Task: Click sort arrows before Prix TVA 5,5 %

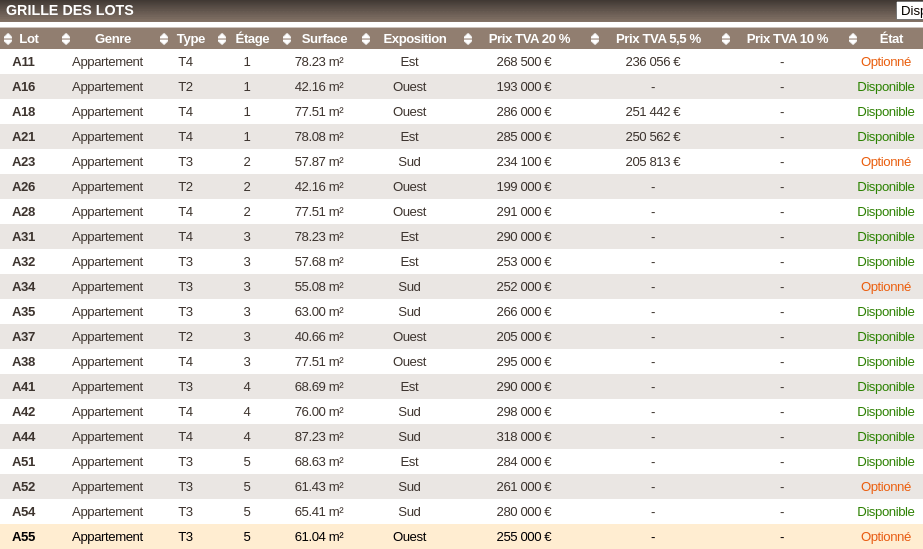Action: pos(595,39)
